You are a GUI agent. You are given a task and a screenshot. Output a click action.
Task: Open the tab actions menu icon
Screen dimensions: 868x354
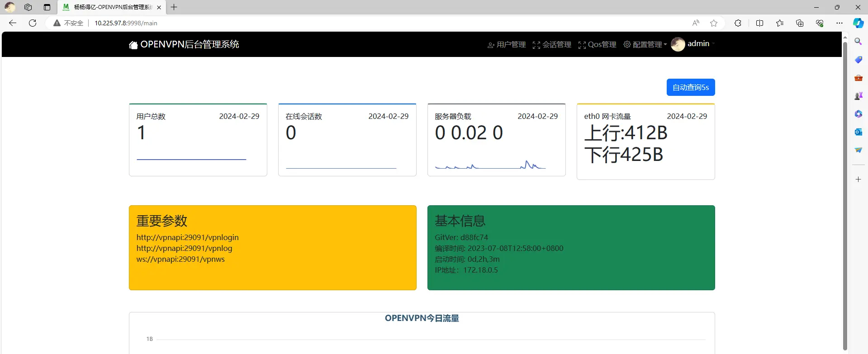pos(47,7)
